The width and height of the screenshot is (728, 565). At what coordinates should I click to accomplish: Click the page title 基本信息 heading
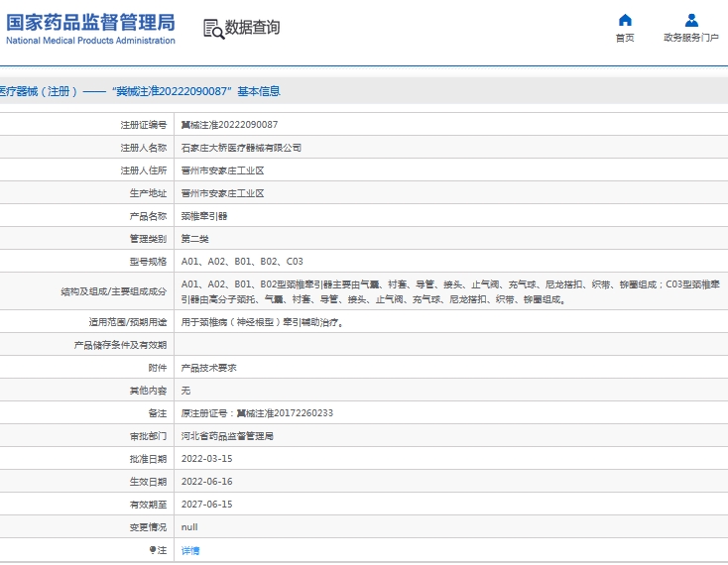click(259, 91)
